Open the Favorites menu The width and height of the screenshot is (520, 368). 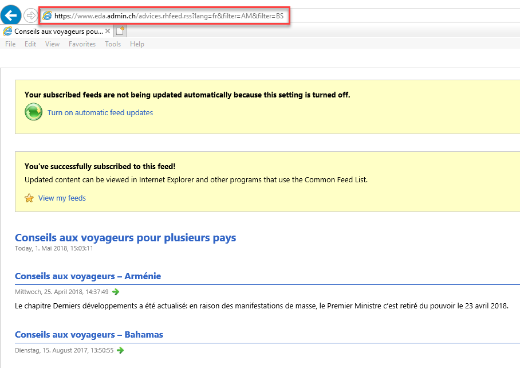pyautogui.click(x=82, y=44)
